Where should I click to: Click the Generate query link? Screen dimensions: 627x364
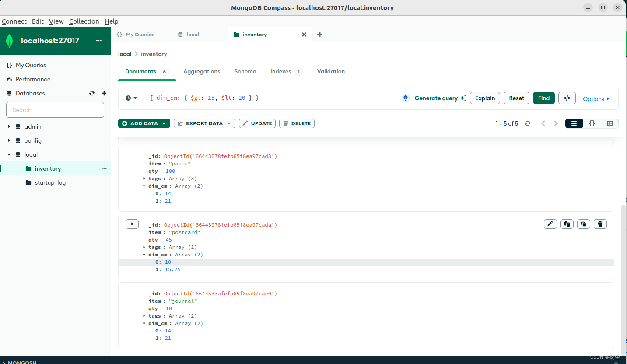point(437,98)
